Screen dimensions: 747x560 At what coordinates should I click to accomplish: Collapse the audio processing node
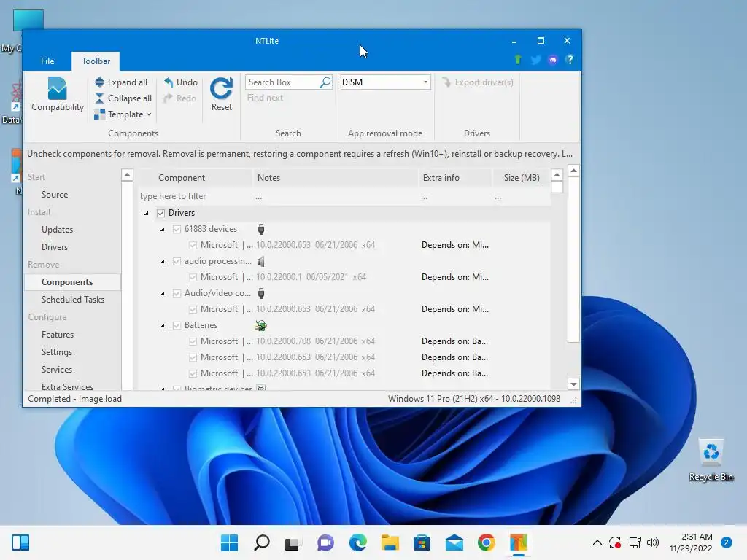(163, 262)
